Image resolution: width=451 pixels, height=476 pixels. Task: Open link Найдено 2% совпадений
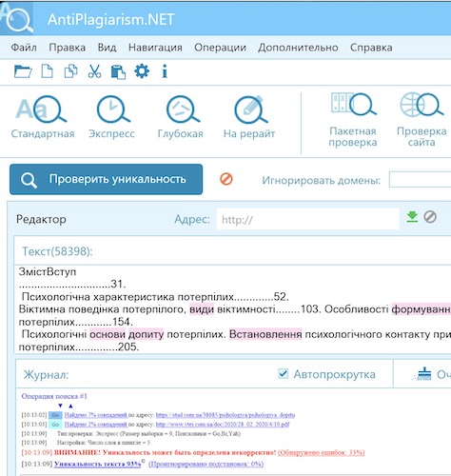pos(96,425)
